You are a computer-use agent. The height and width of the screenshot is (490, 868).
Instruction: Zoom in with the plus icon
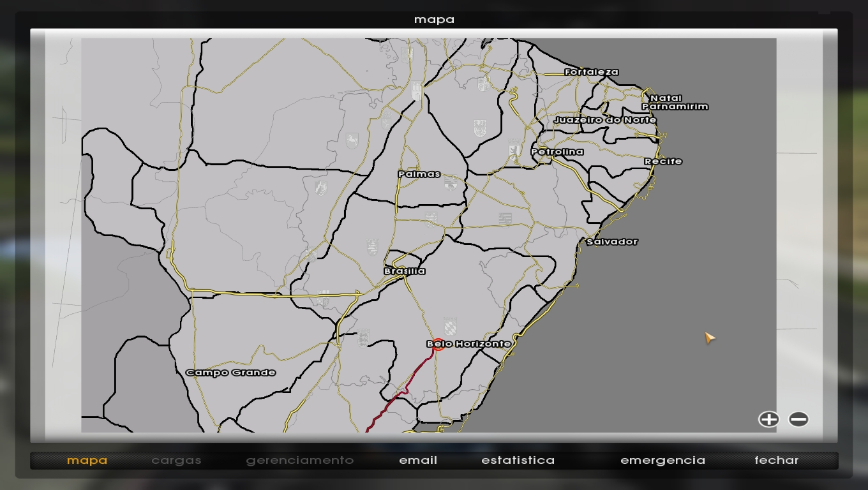pos(768,419)
